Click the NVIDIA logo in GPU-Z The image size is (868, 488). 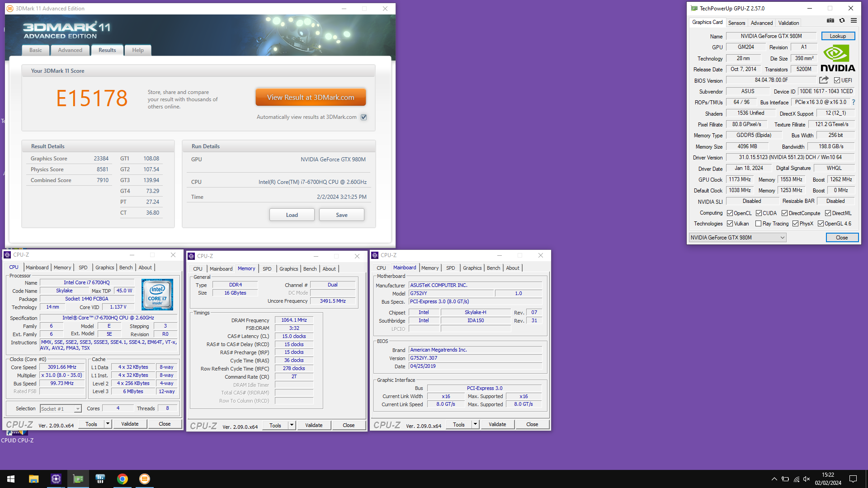tap(838, 58)
